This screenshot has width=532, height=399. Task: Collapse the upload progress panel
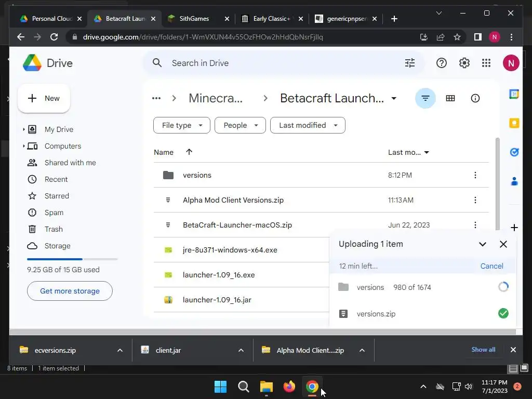click(x=483, y=244)
